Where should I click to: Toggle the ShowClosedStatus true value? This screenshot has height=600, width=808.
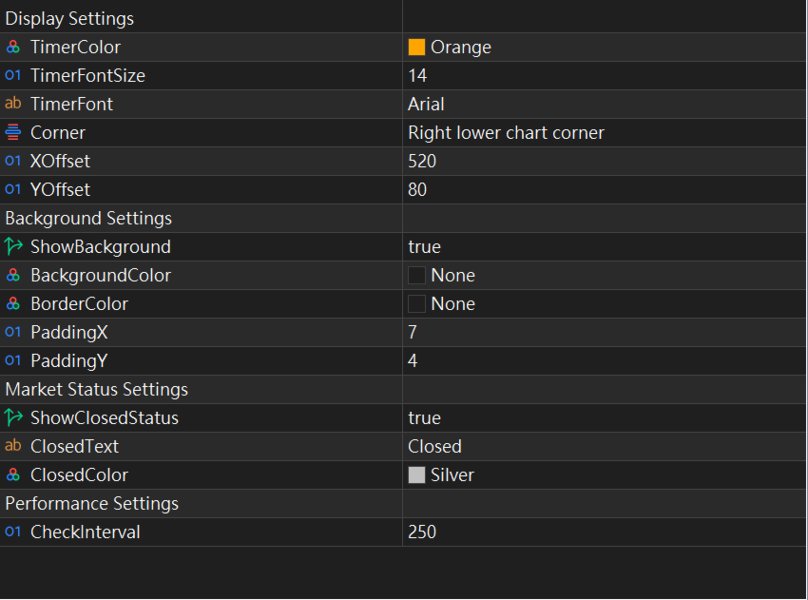point(603,418)
